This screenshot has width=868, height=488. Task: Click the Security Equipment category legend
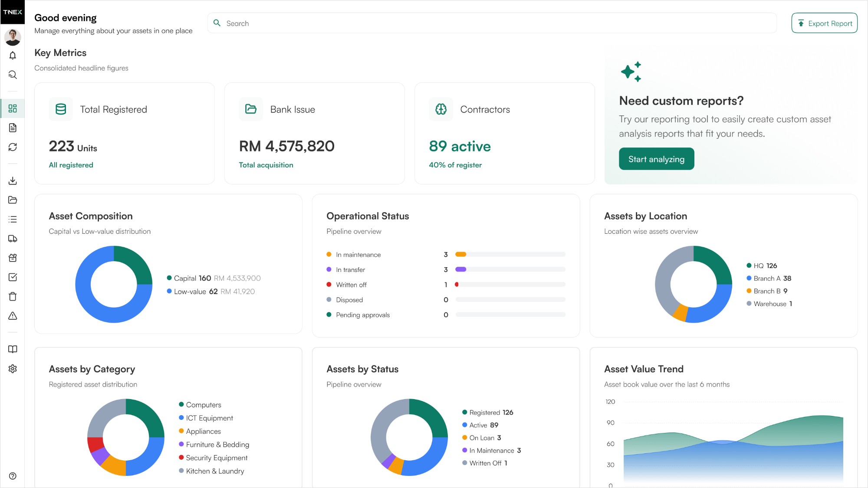[x=213, y=458]
